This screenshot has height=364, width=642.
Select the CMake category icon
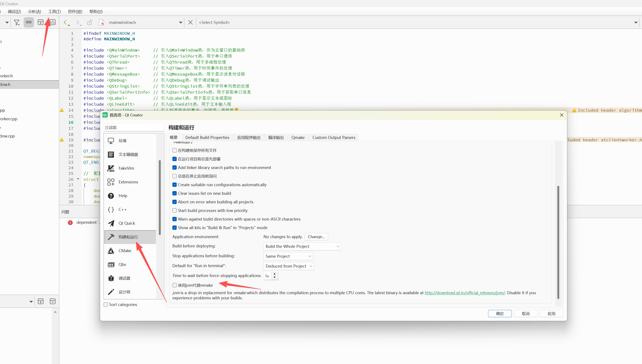(111, 251)
